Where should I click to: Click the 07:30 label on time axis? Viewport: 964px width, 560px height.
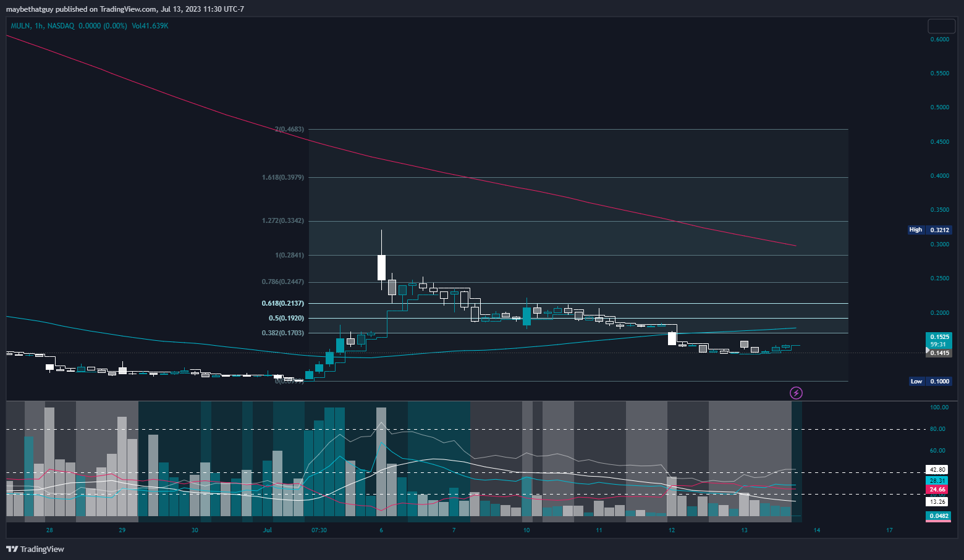(319, 530)
